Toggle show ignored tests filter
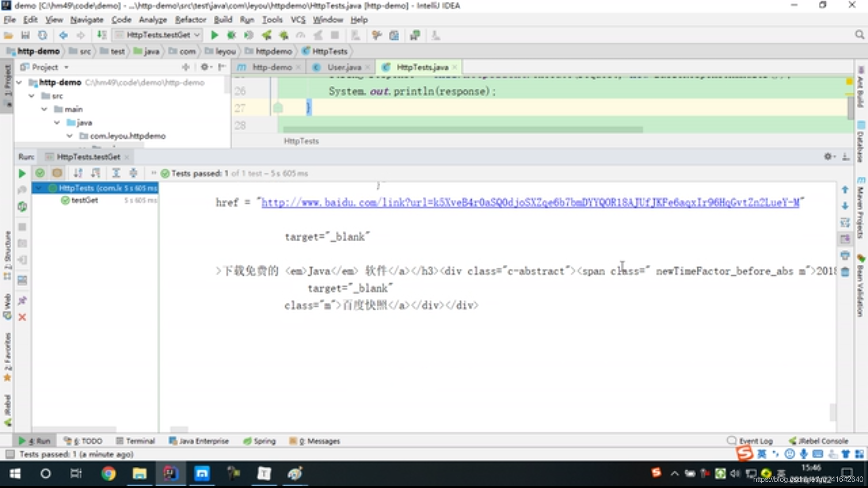This screenshot has width=868, height=488. point(57,173)
